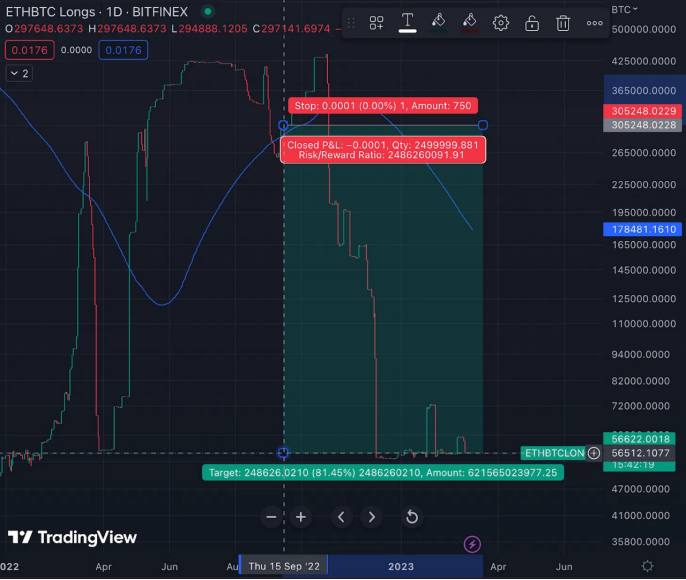Pick the green profit background color swatch
The image size is (686, 580).
(438, 22)
